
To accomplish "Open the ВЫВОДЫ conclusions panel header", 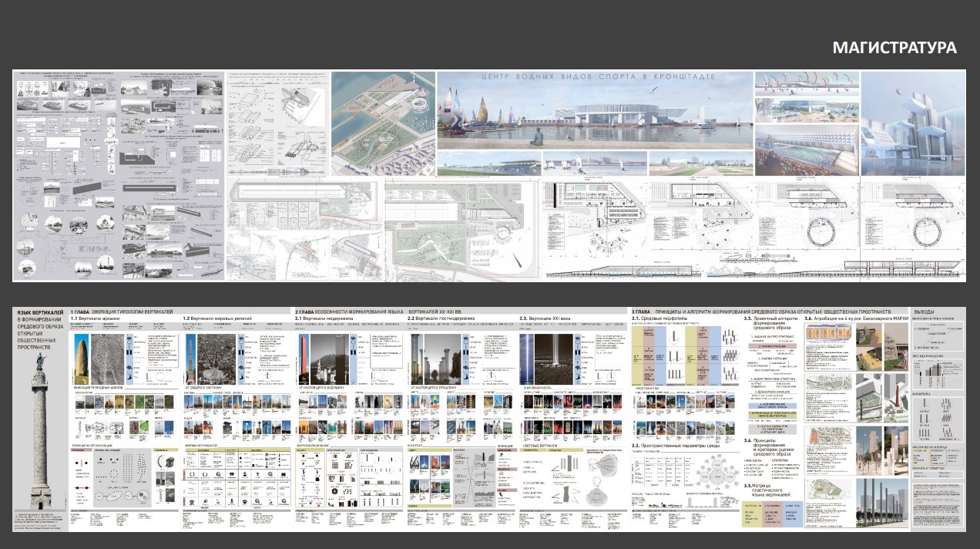I will [x=925, y=312].
